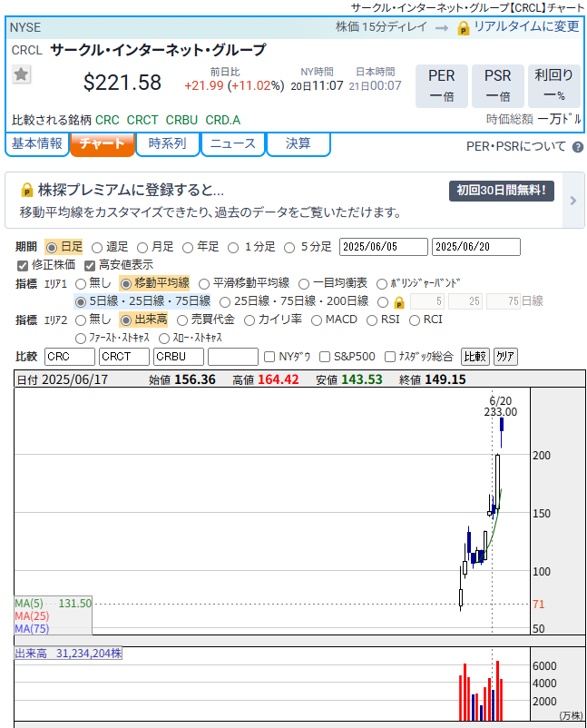Select 無し for indicator area 2
Image resolution: width=587 pixels, height=728 pixels.
(x=80, y=320)
